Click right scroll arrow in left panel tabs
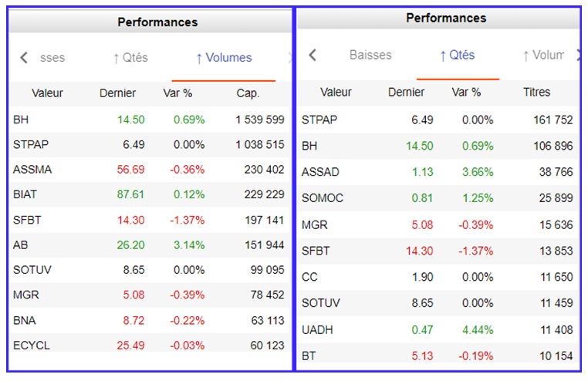Viewport: 588px width, 381px height. point(289,58)
